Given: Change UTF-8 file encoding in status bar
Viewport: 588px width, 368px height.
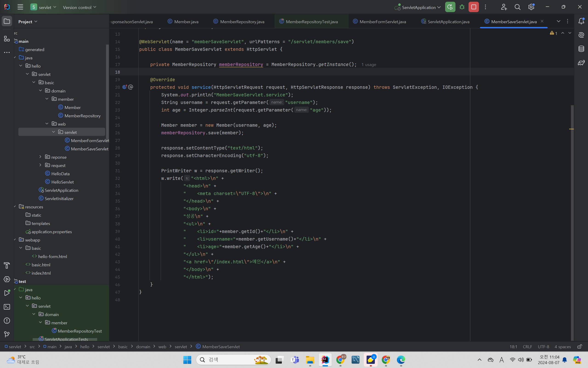Looking at the screenshot, I should click(x=543, y=347).
